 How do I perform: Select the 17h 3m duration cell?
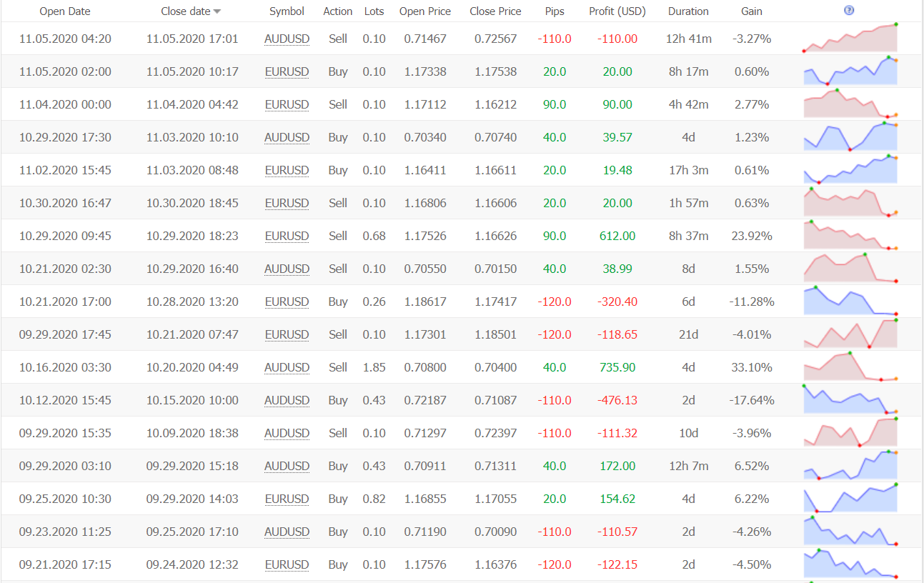coord(688,170)
